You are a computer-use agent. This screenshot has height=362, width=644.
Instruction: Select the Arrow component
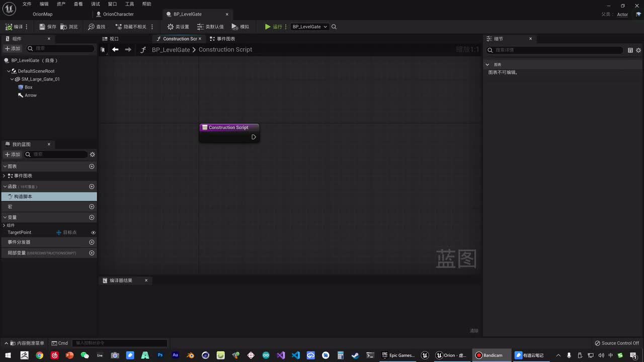30,95
